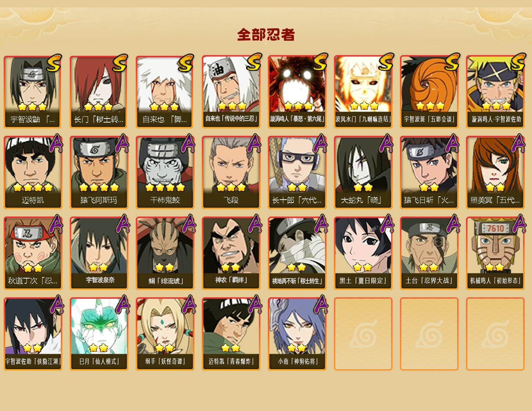The height and width of the screenshot is (411, 532).
Task: Select 巳月「仙人模式」 card
Action: point(99,334)
